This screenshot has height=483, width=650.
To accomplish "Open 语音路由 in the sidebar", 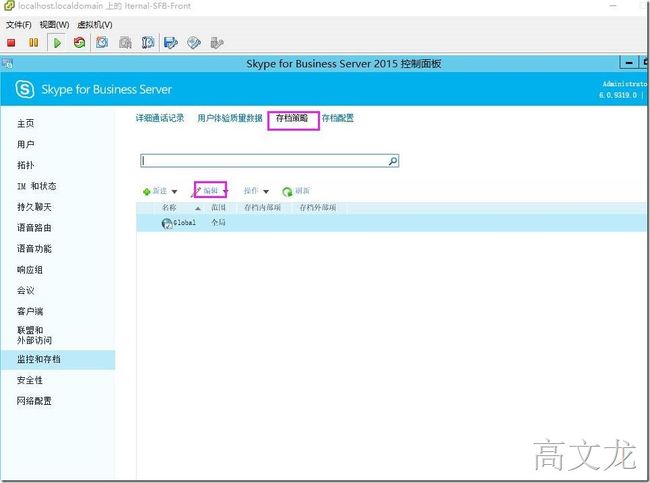I will coord(34,228).
